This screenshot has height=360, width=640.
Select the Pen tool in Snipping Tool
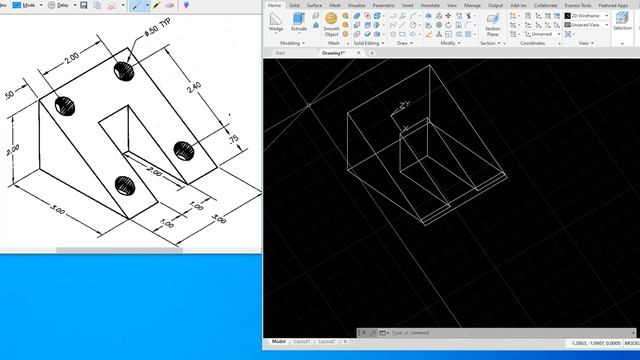click(x=136, y=6)
